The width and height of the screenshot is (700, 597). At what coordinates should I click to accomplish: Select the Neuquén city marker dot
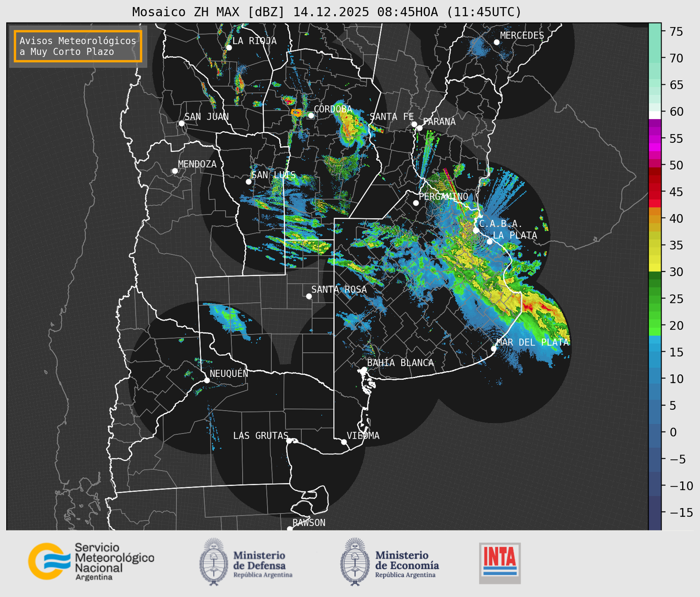[207, 380]
